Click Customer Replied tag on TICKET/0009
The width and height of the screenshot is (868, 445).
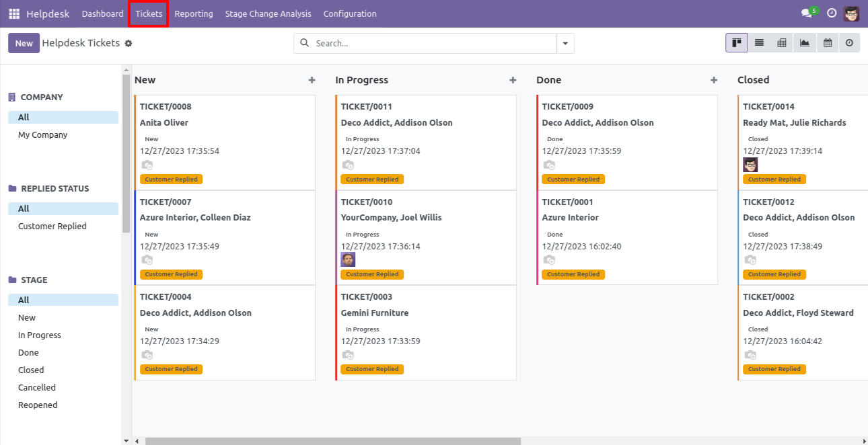point(573,179)
